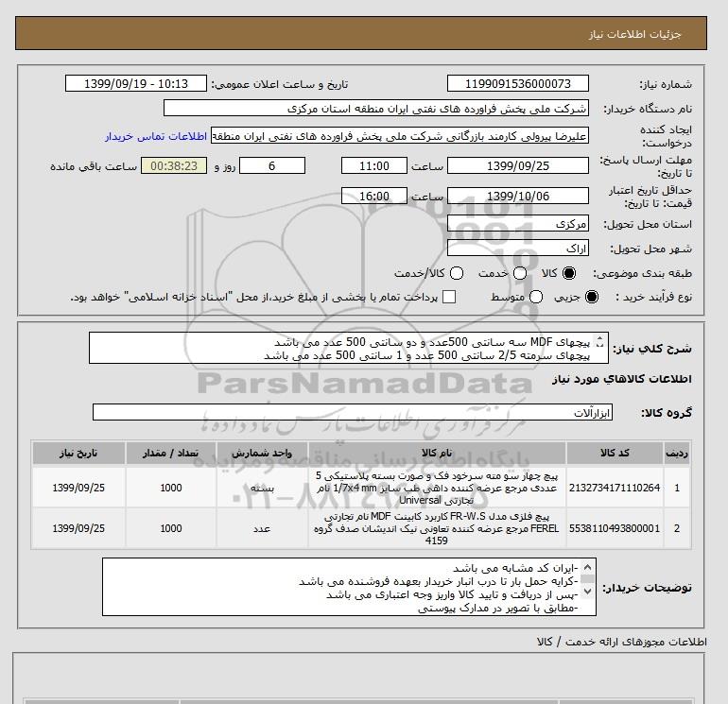Click the FEREL MDF screw product name cell
The width and height of the screenshot is (728, 704).
click(x=437, y=528)
